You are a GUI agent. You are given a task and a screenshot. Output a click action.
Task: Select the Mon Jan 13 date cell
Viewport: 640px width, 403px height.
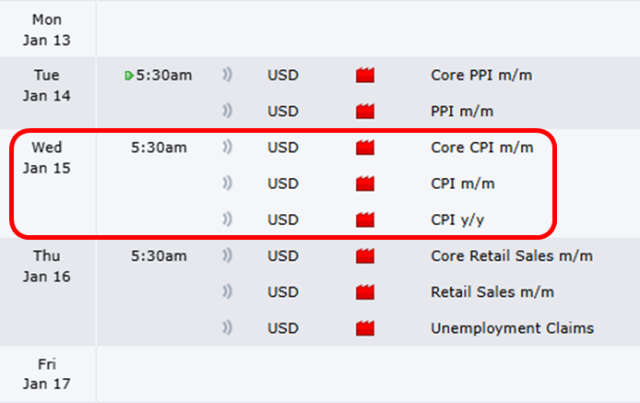click(x=46, y=29)
